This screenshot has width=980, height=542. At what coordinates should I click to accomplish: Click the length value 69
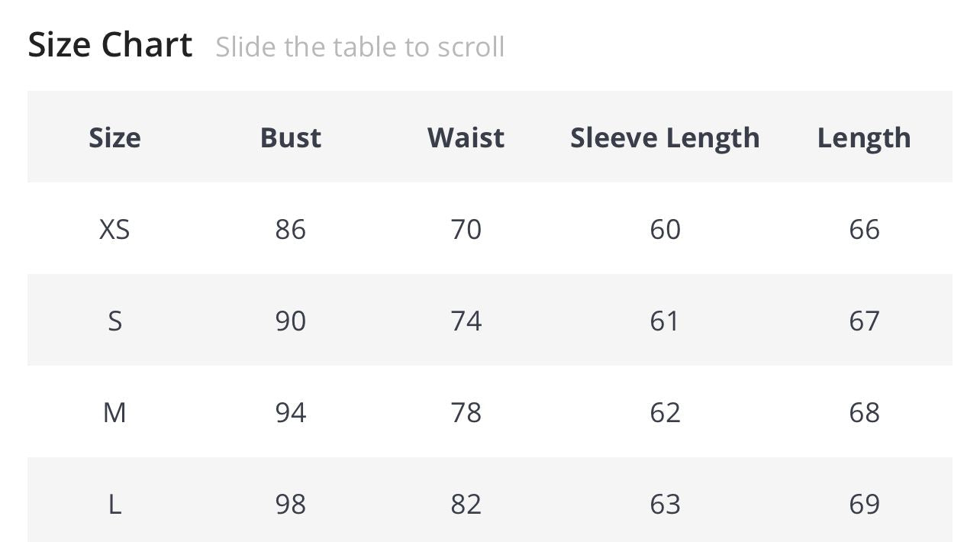click(x=864, y=504)
